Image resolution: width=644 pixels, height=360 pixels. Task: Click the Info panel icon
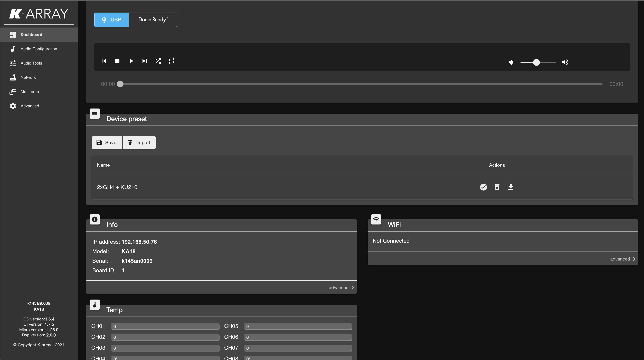coord(94,219)
